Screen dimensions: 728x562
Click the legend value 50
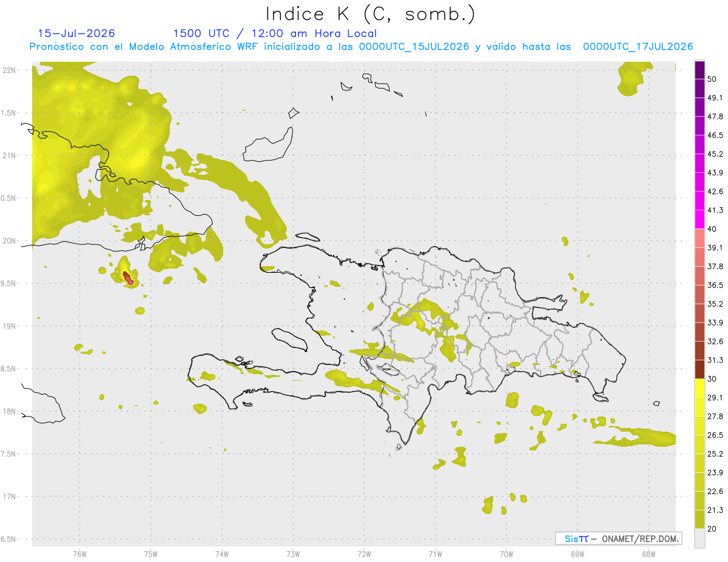[x=712, y=79]
